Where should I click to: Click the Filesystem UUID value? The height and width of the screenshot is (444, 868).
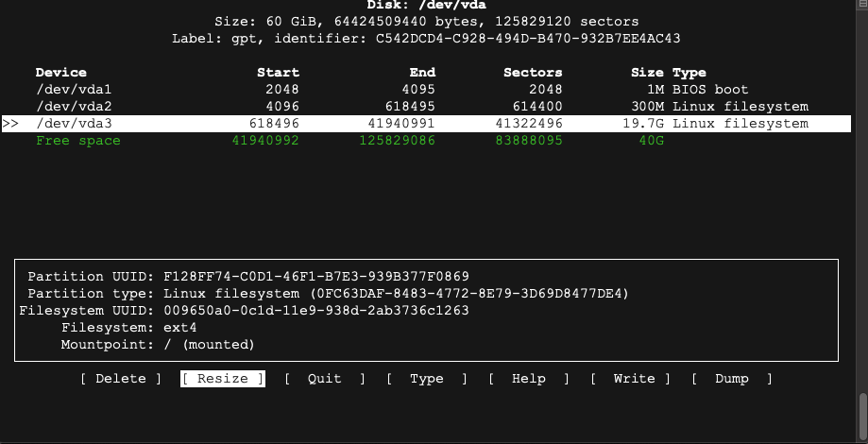coord(315,311)
